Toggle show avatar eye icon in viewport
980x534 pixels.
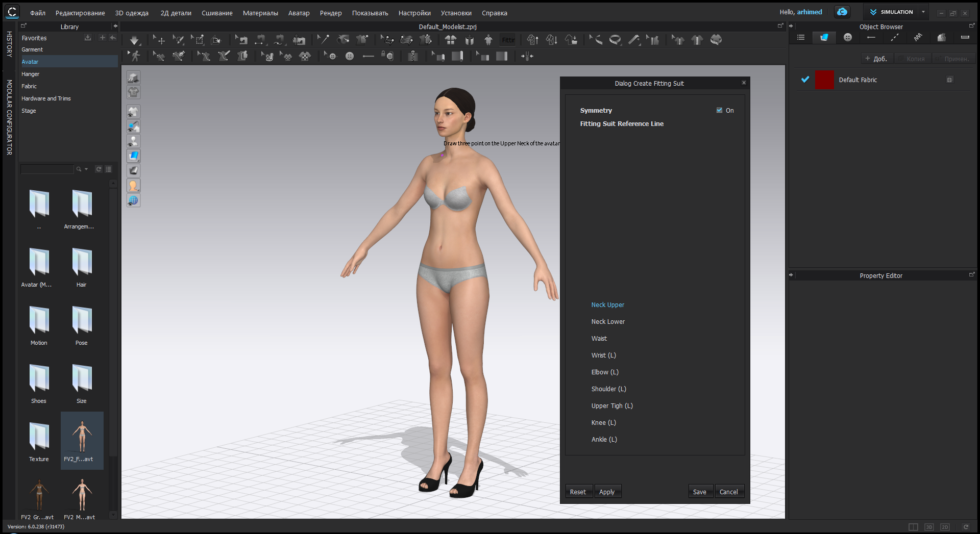[x=133, y=141]
